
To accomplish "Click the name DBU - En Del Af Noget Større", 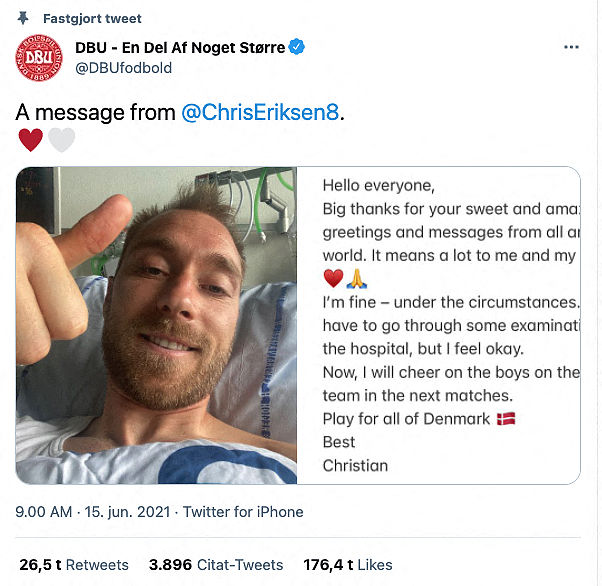I will click(x=180, y=47).
